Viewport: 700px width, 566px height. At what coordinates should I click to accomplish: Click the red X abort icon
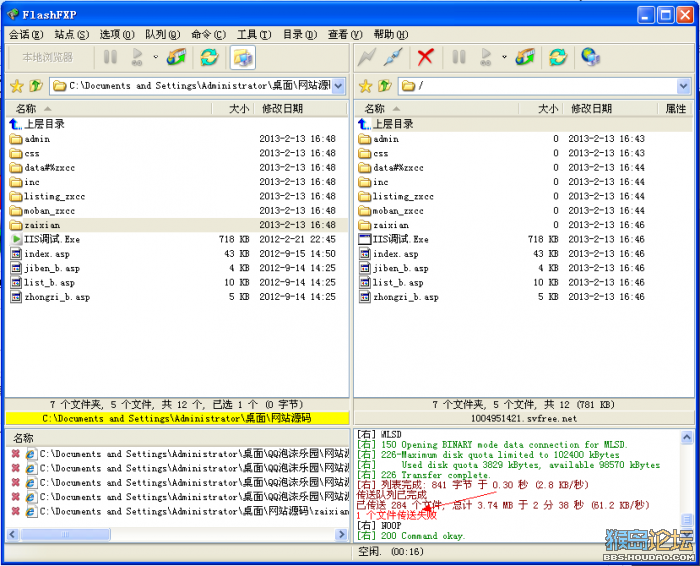click(425, 58)
